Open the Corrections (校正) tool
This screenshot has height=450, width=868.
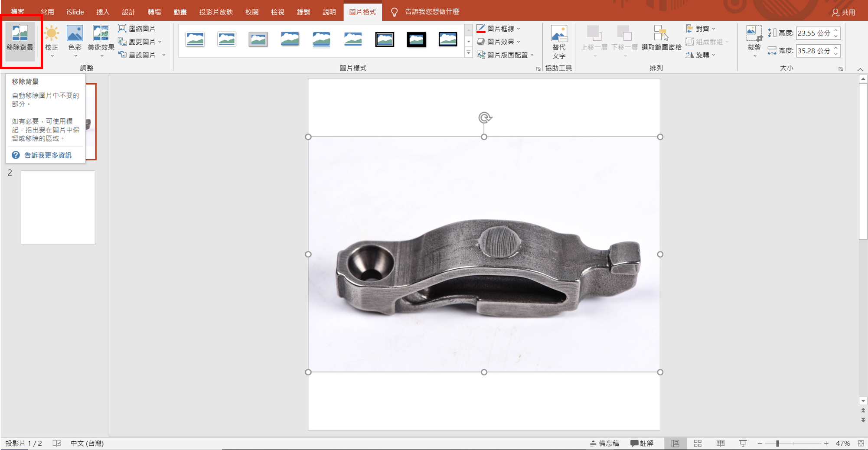click(x=52, y=39)
